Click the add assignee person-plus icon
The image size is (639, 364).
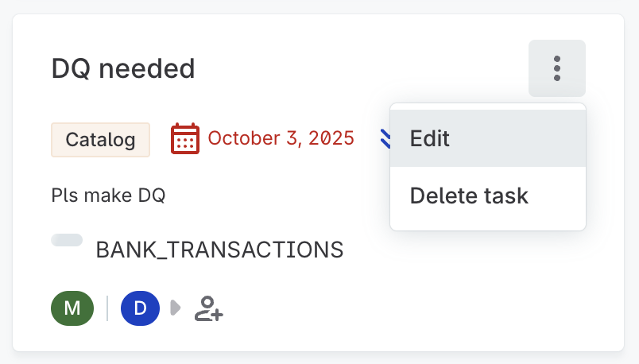click(209, 308)
